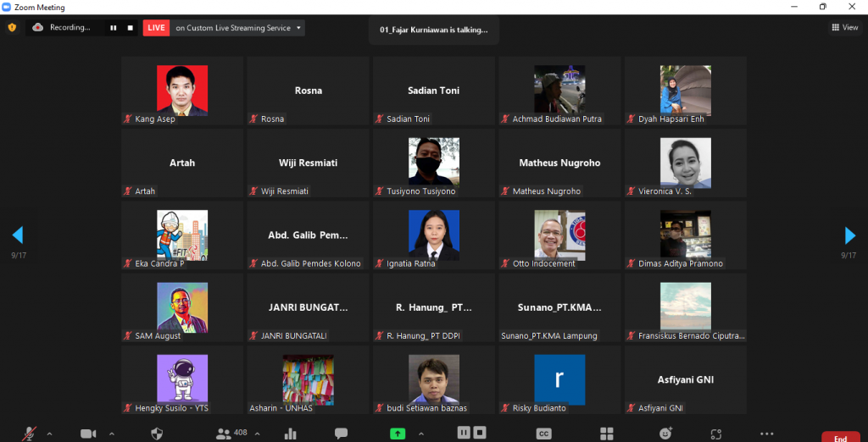868x442 pixels.
Task: Open the Polls bar chart icon
Action: pos(291,434)
